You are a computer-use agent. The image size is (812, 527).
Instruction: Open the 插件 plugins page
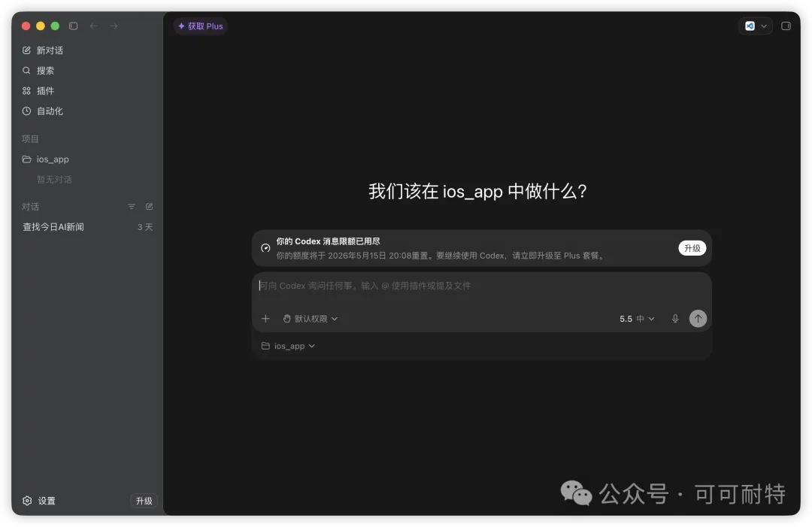tap(38, 91)
